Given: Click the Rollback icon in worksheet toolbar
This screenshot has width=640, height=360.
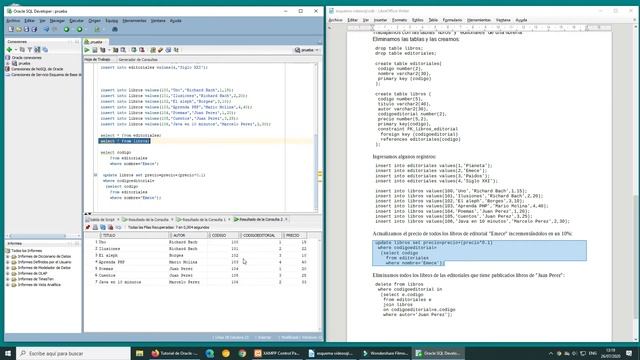Looking at the screenshot, I should click(x=142, y=50).
